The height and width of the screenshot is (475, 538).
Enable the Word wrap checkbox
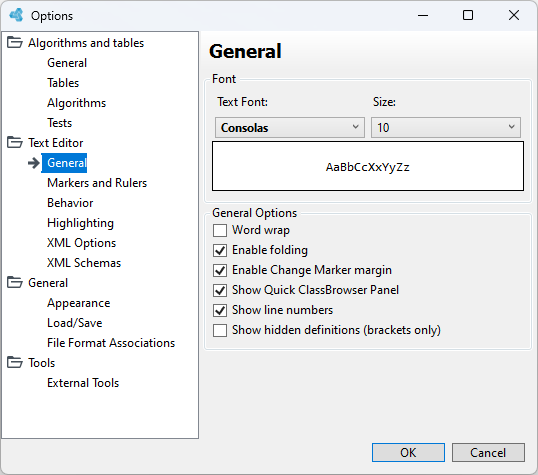[220, 231]
